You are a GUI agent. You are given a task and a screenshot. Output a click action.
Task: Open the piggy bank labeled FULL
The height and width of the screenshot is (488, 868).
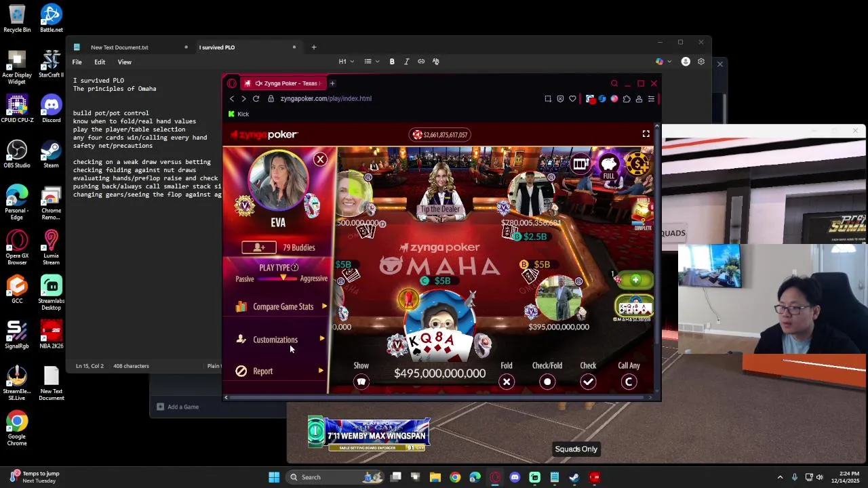click(x=609, y=165)
